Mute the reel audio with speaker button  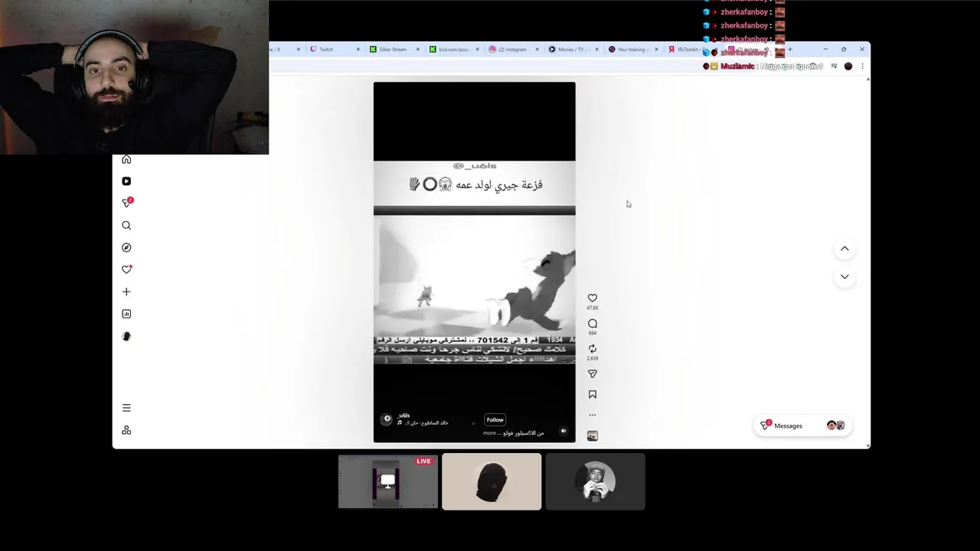[x=563, y=431]
